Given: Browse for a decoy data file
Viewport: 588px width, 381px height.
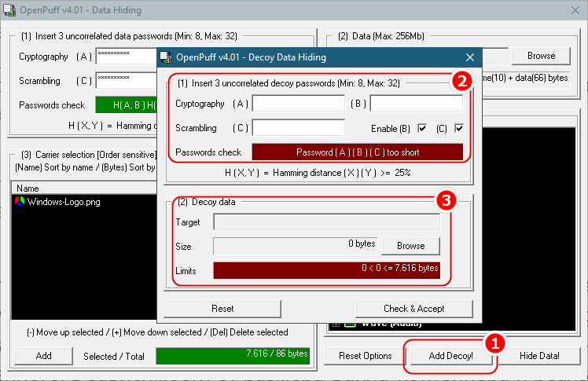Looking at the screenshot, I should pyautogui.click(x=410, y=246).
